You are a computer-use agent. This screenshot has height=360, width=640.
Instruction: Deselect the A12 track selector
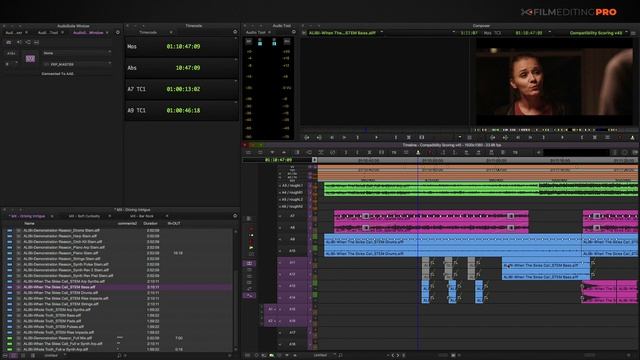pos(292,274)
